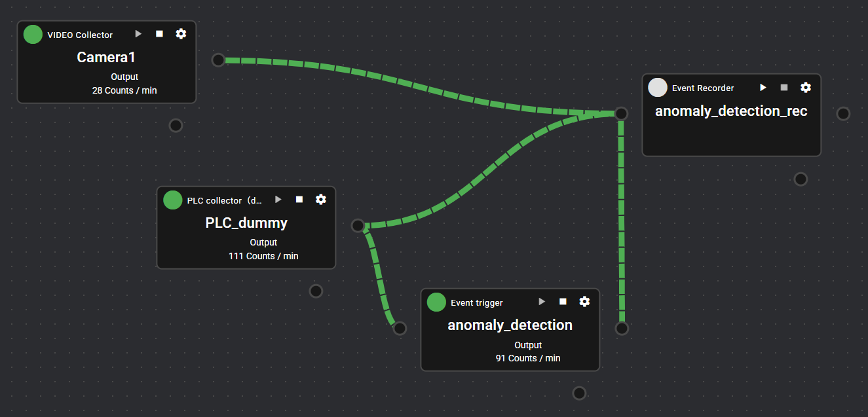Toggle the white status indicator on anomaly_detection_rec
868x417 pixels.
657,86
